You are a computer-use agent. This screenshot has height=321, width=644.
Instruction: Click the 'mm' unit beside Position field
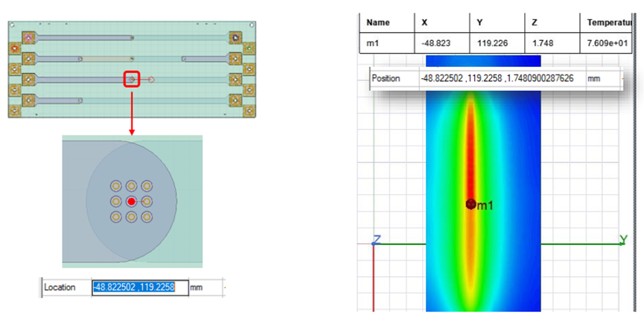click(594, 78)
